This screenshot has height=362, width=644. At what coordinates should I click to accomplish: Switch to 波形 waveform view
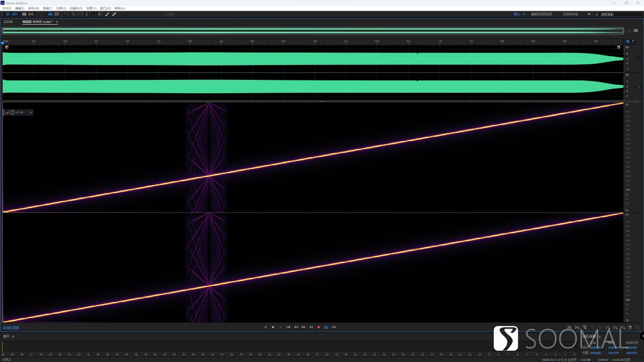tap(12, 14)
